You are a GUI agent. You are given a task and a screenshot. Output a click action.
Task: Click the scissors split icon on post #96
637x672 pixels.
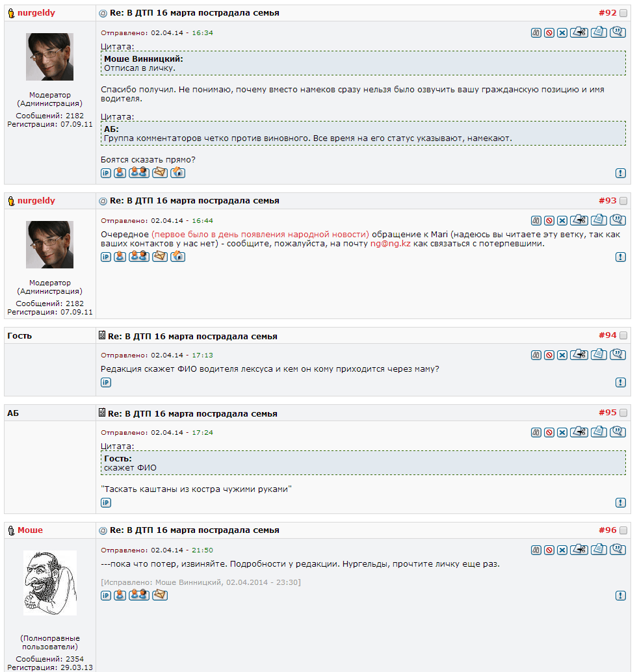pyautogui.click(x=579, y=550)
